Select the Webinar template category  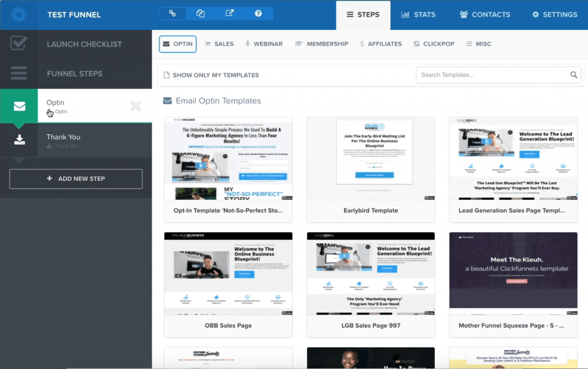pyautogui.click(x=264, y=44)
